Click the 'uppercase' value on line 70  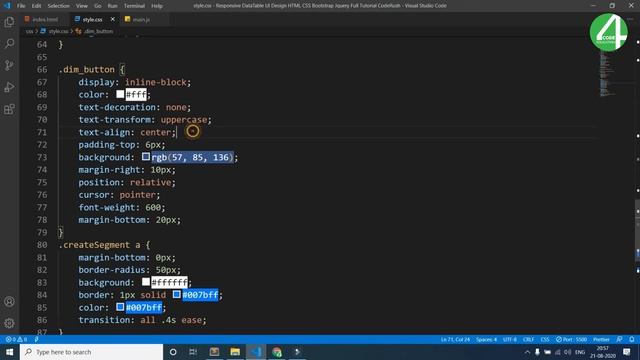point(184,120)
